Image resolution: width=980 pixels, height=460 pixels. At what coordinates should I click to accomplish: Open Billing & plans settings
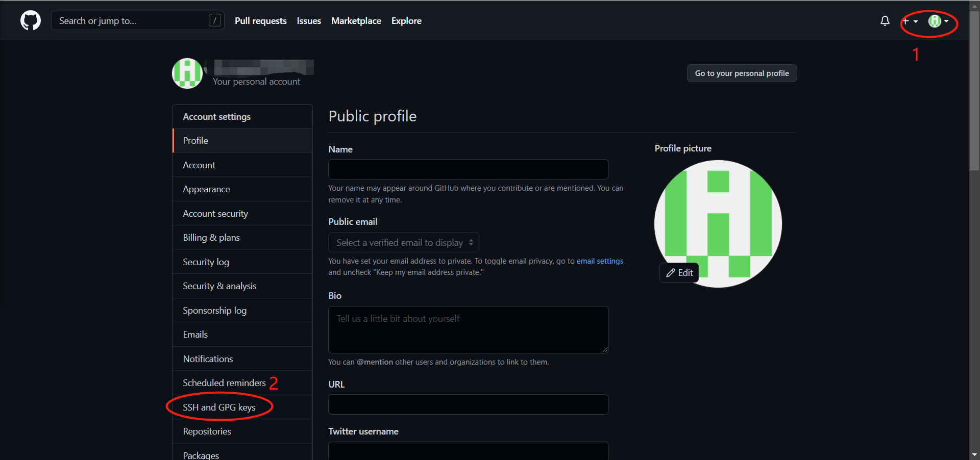click(x=242, y=238)
